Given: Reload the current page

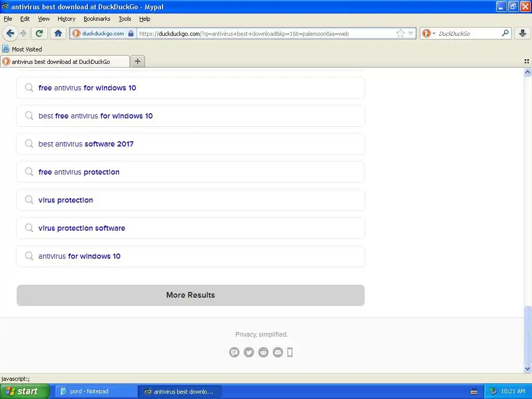Looking at the screenshot, I should 39,33.
